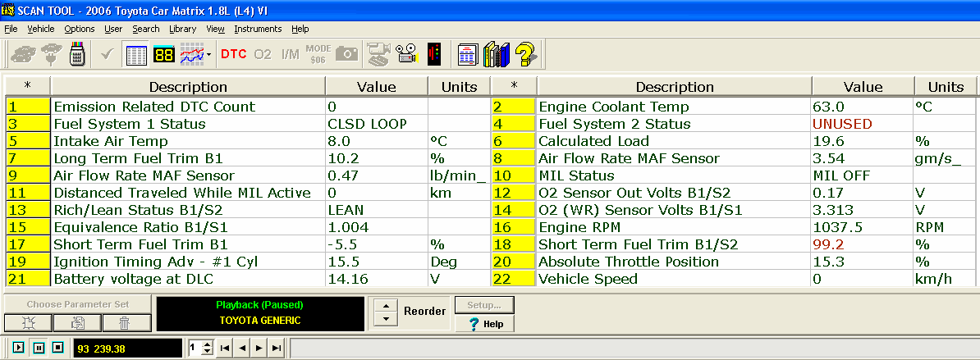
Task: Click the yellow question mark help icon
Action: click(x=525, y=54)
